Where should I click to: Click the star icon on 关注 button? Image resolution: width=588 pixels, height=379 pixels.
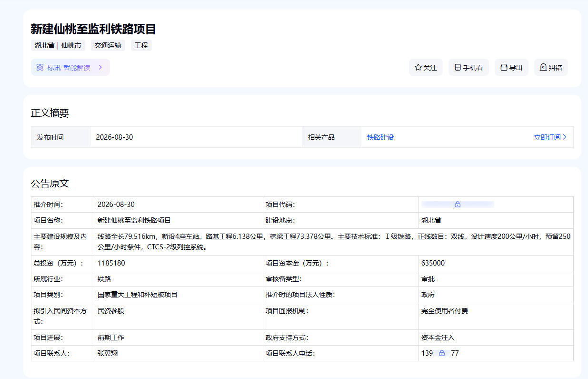418,68
